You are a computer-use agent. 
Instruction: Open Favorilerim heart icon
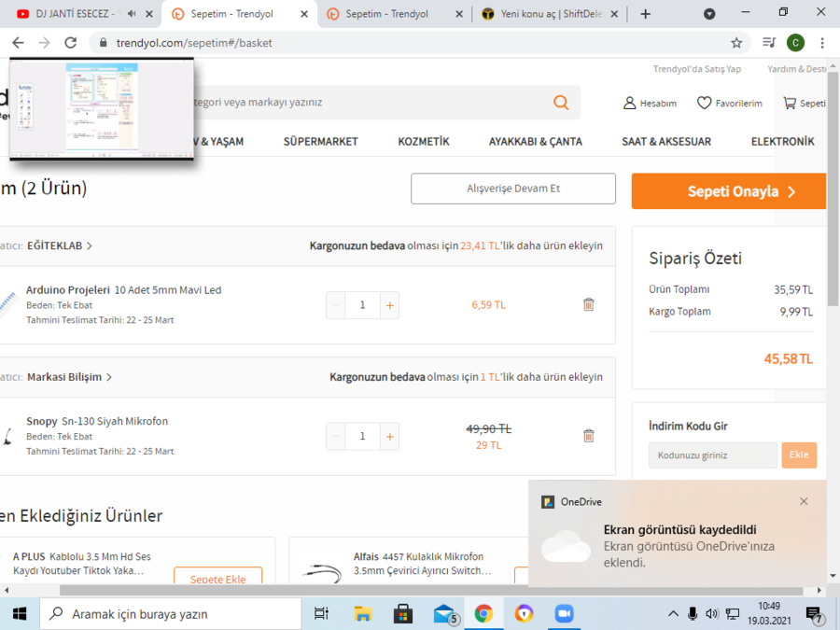tap(704, 103)
